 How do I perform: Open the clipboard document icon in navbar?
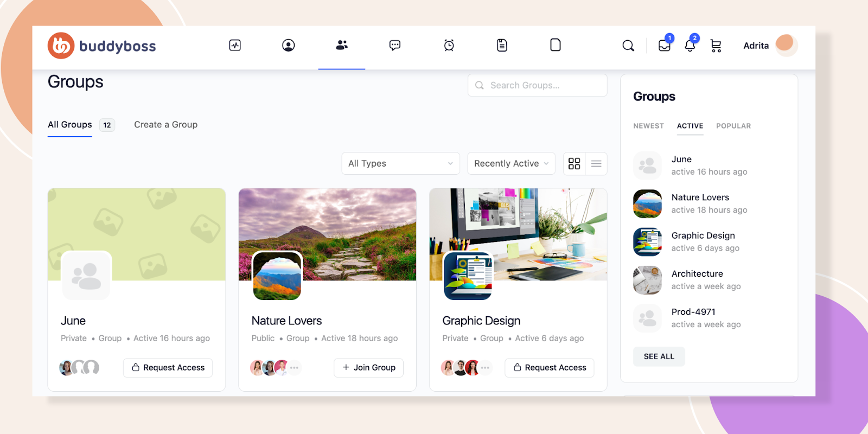click(502, 46)
